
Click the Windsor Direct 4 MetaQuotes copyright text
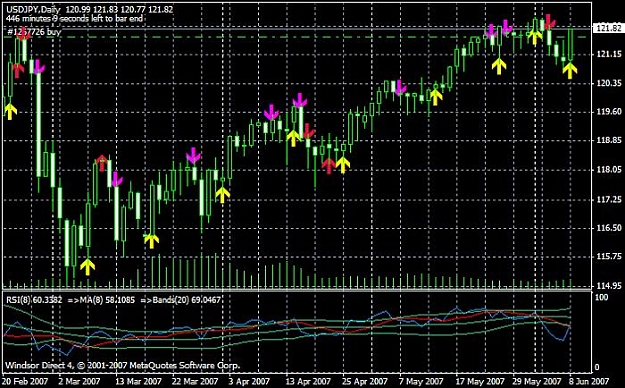pos(122,365)
